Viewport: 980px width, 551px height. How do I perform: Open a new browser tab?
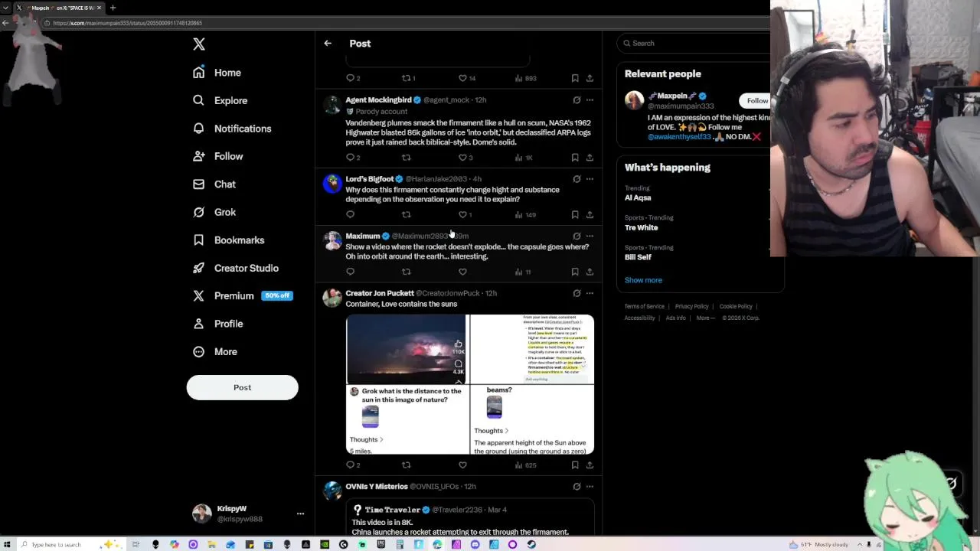pos(113,8)
